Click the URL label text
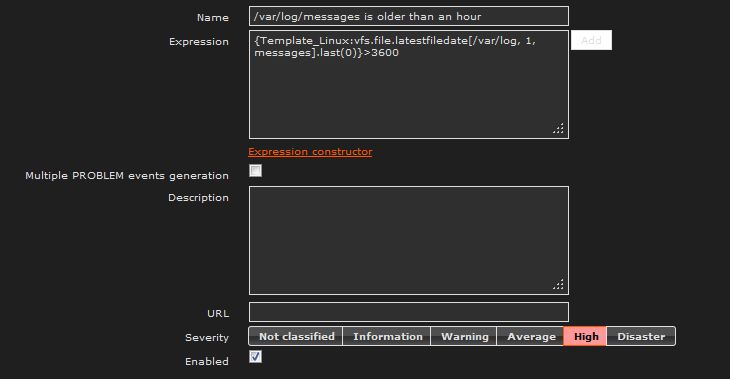 point(218,313)
